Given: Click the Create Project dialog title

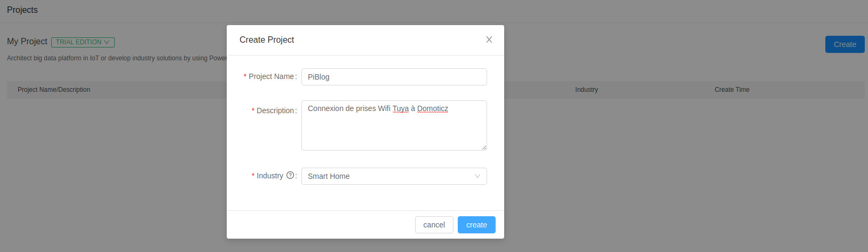Looking at the screenshot, I should [x=267, y=40].
